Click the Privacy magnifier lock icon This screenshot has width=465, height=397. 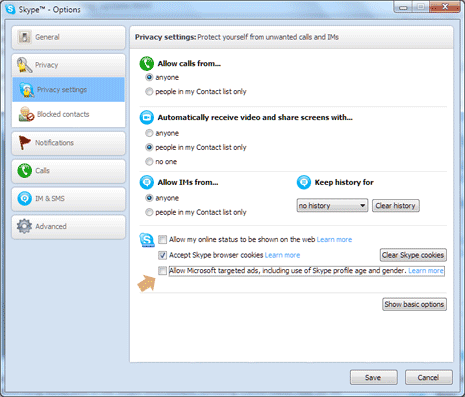24,65
